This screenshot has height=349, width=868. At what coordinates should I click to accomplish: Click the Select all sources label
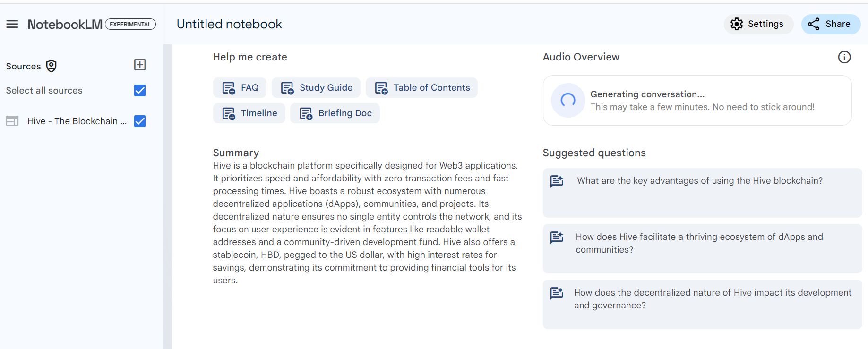tap(44, 91)
